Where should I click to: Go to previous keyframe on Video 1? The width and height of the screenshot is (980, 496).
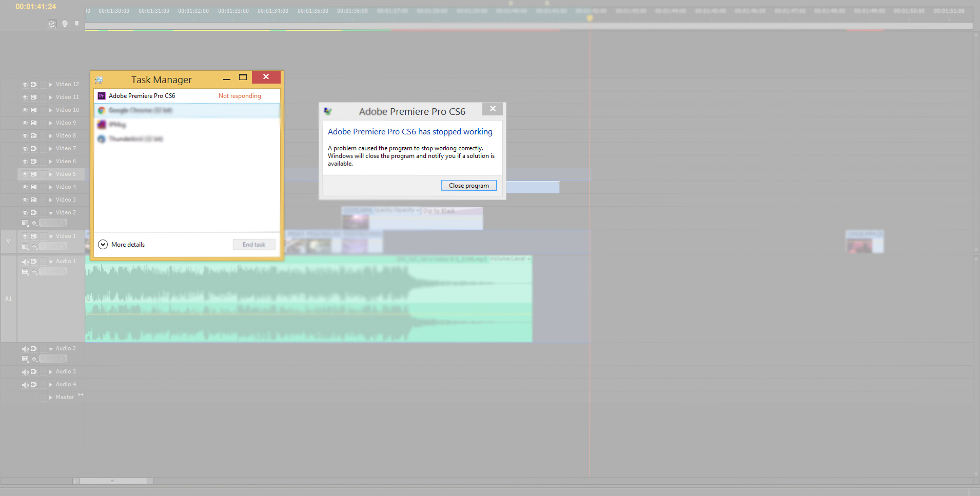click(44, 246)
